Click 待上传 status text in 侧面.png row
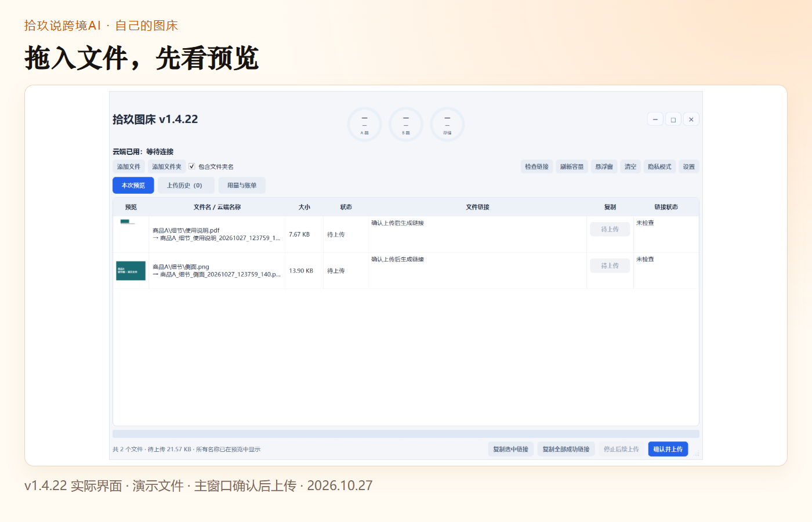The width and height of the screenshot is (812, 522). (336, 271)
